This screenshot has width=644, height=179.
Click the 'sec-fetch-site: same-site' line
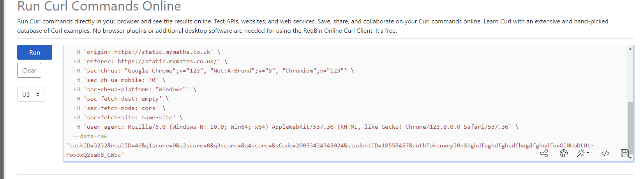[x=128, y=117]
